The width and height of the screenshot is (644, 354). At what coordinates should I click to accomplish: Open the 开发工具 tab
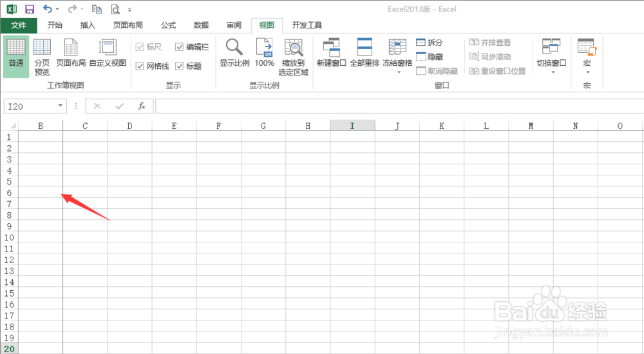point(307,26)
